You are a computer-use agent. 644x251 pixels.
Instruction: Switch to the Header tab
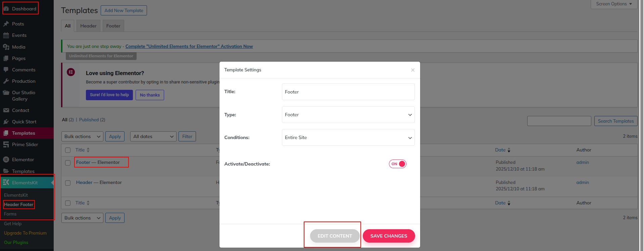point(88,26)
